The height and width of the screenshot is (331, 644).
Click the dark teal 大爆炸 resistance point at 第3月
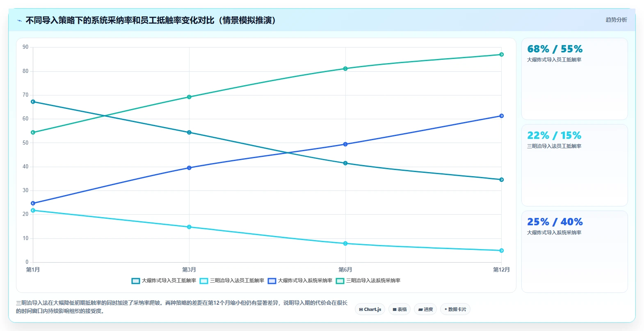pos(189,133)
